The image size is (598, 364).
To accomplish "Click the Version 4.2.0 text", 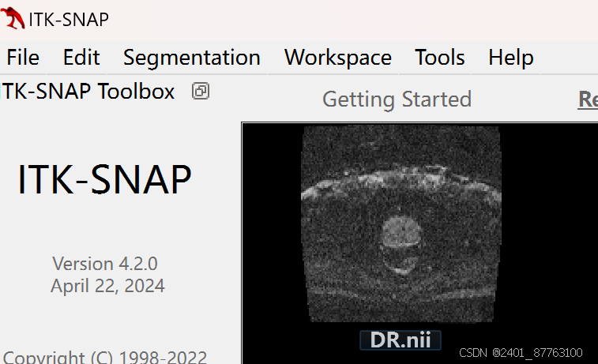I will click(105, 264).
